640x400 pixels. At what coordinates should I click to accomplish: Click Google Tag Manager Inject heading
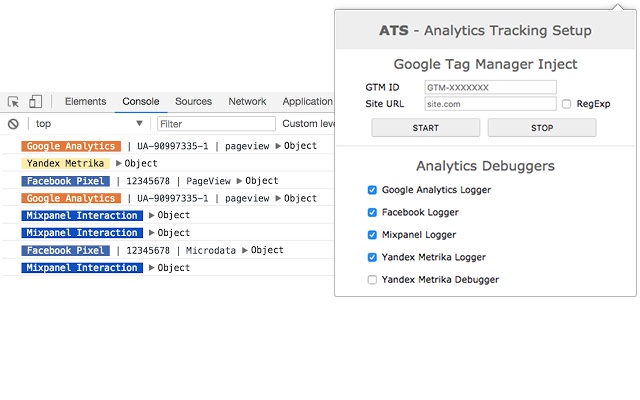(x=485, y=64)
